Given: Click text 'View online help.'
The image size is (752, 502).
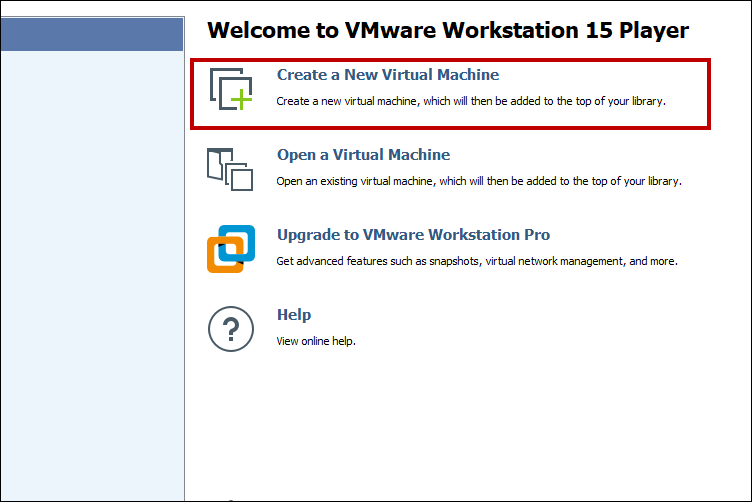Looking at the screenshot, I should tap(316, 341).
